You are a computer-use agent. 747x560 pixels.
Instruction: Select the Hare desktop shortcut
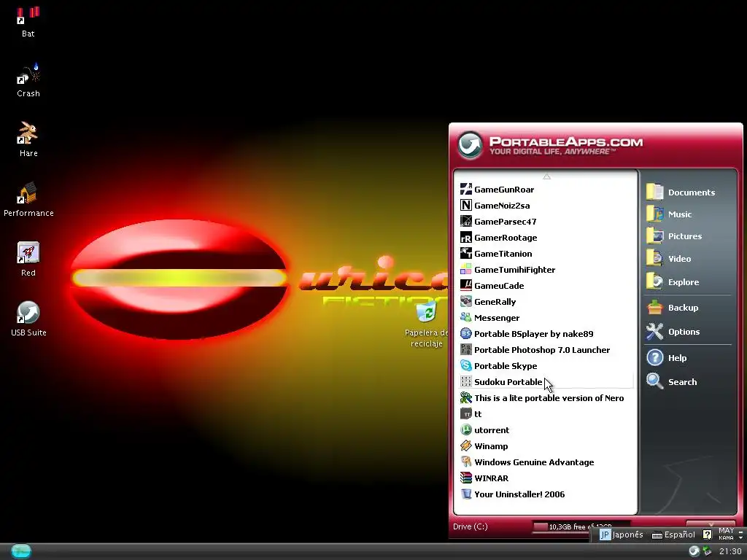tap(28, 139)
